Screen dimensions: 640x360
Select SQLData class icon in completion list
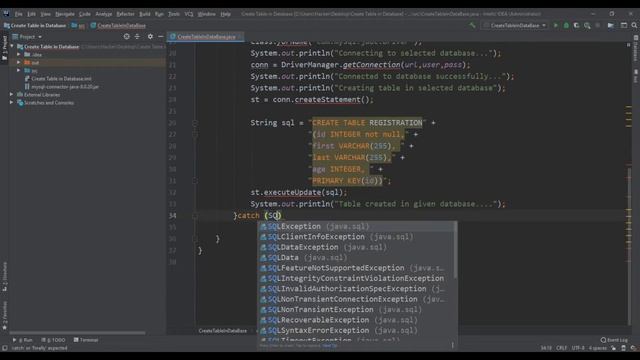tap(263, 258)
